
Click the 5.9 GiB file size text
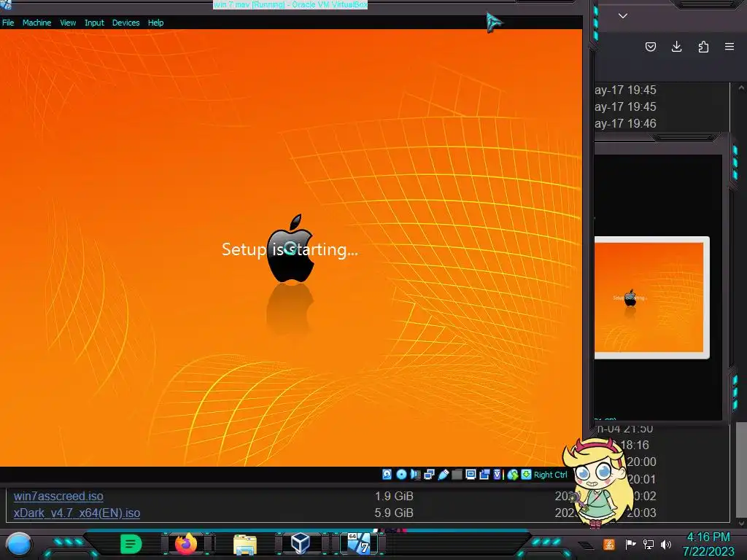pyautogui.click(x=394, y=513)
